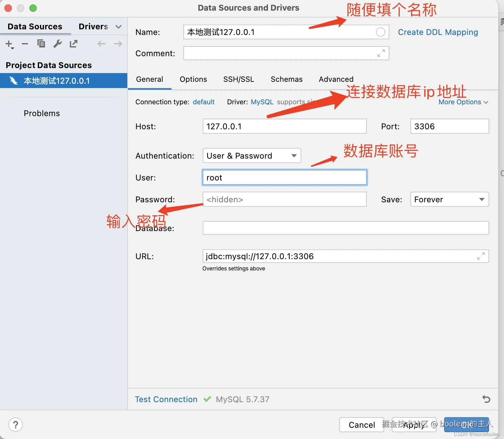The height and width of the screenshot is (439, 504).
Task: Click the MySQL driver link
Action: coord(262,102)
